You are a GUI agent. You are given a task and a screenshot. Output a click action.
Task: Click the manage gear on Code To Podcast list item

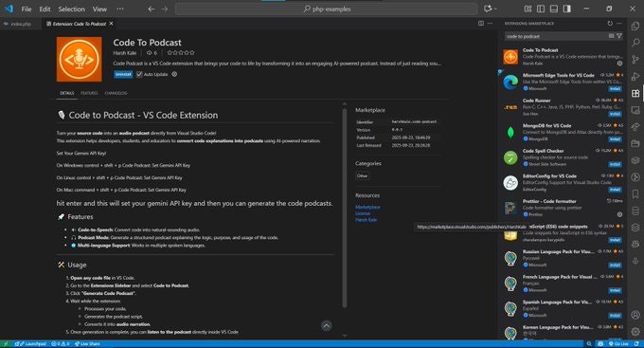point(619,64)
